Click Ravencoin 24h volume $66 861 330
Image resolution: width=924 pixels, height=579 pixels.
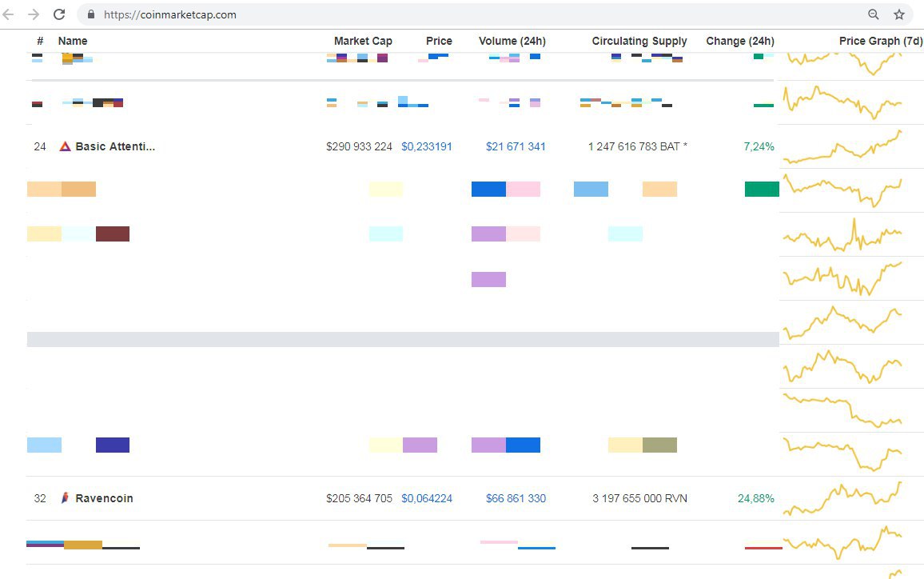pyautogui.click(x=516, y=498)
